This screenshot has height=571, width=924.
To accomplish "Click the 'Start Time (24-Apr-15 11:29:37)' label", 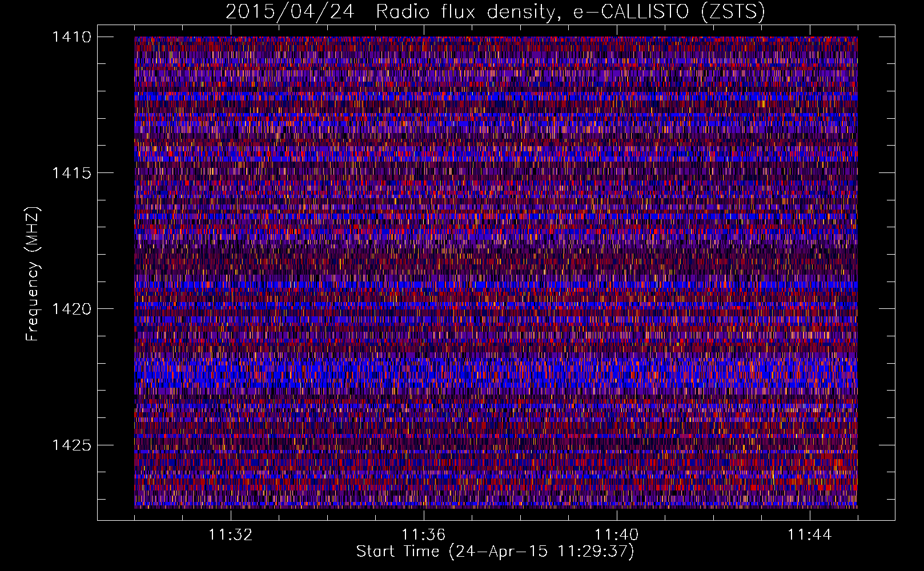I will [x=495, y=552].
